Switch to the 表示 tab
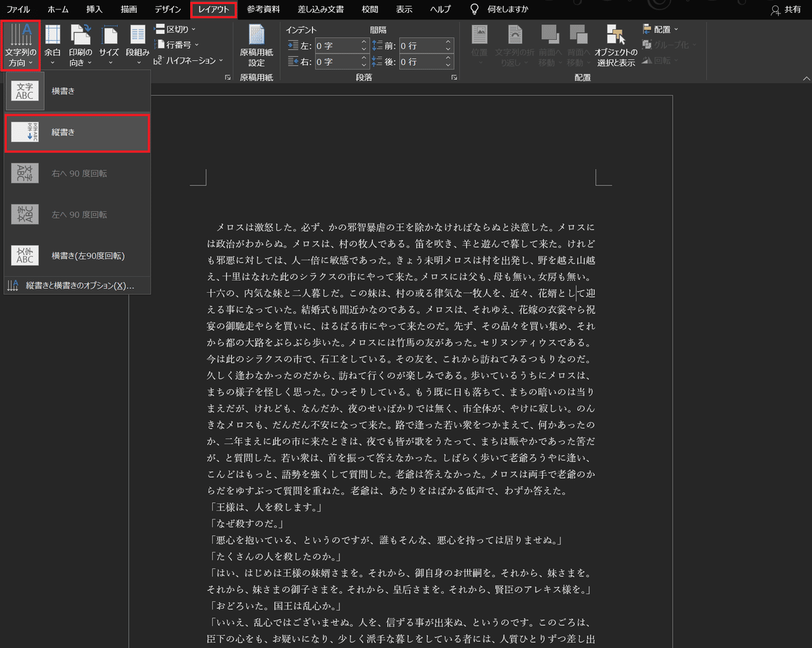The height and width of the screenshot is (648, 812). [404, 9]
